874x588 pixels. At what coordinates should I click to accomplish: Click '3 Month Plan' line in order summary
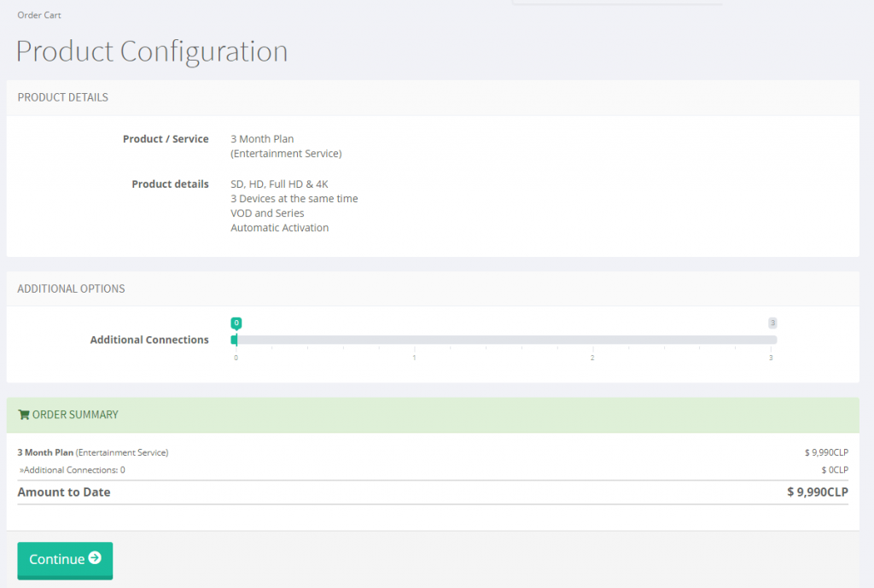pyautogui.click(x=92, y=452)
